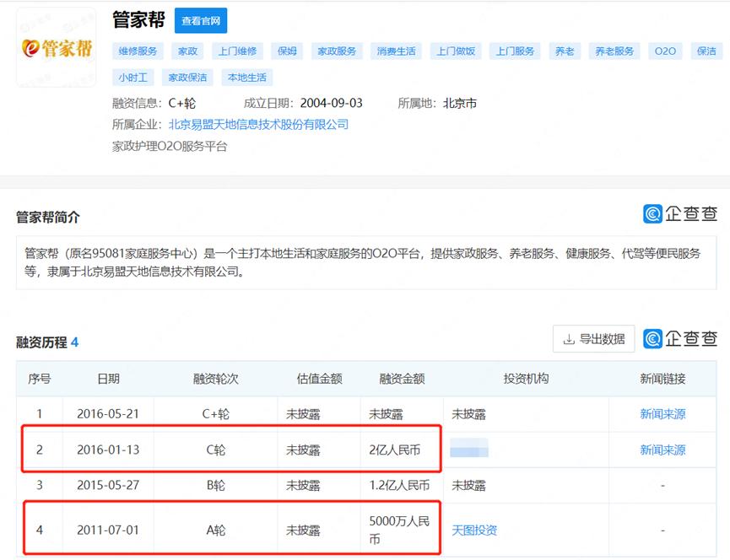Select the 消费生活 tag

coord(397,51)
